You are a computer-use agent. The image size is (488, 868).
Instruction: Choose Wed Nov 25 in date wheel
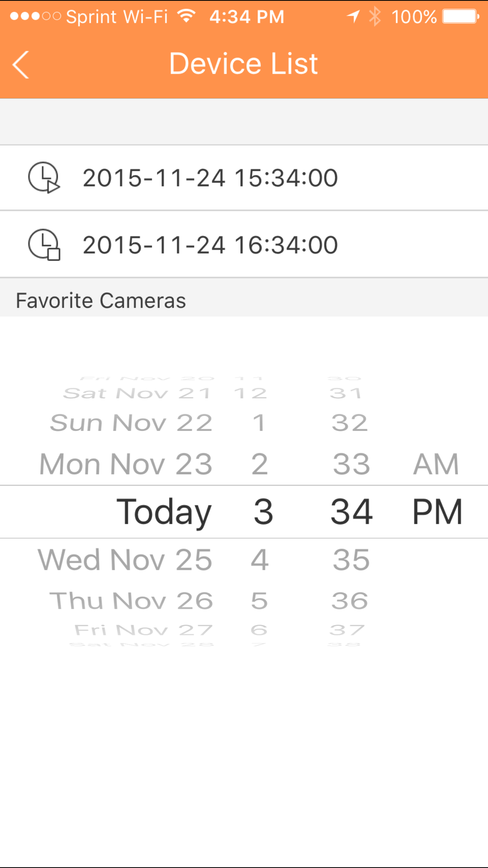pos(125,560)
